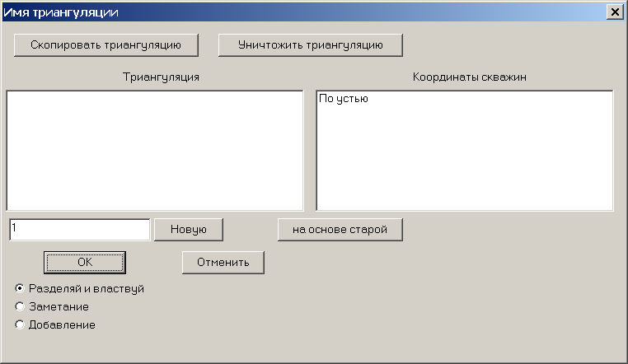The width and height of the screenshot is (628, 364).
Task: Pick the 'Добавление' radio option
Action: tap(55, 324)
